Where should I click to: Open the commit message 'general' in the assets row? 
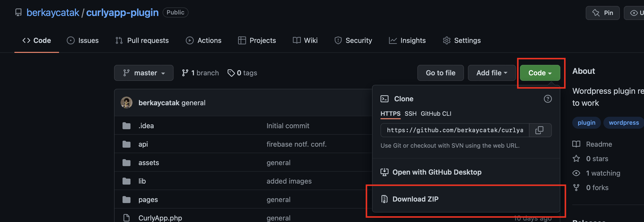(x=278, y=163)
